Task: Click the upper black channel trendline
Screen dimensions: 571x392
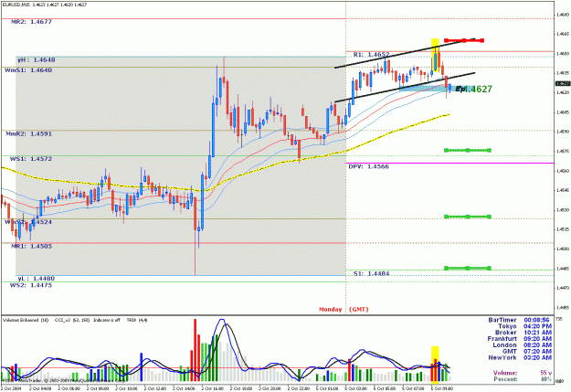Action: click(x=405, y=53)
